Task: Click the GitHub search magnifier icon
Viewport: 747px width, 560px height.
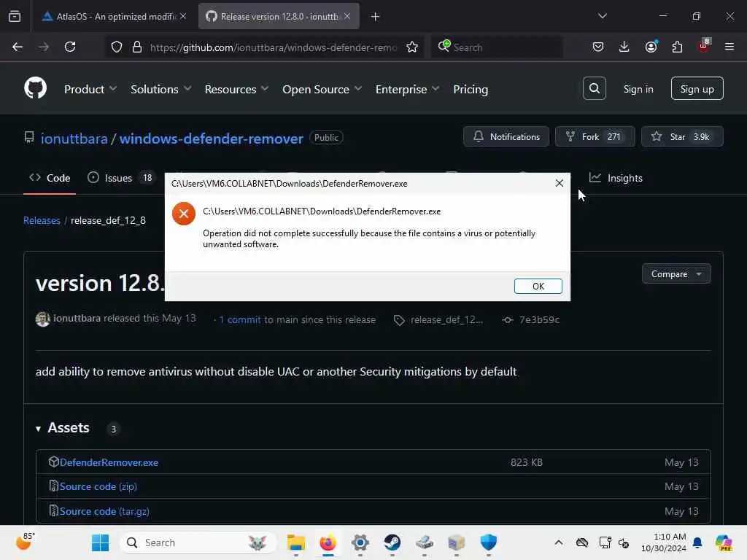Action: [x=594, y=88]
